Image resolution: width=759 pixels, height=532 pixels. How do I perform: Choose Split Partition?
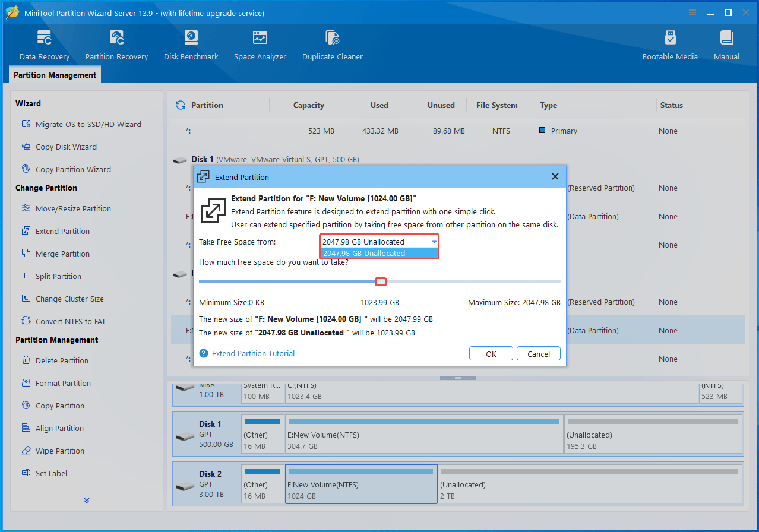click(51, 276)
